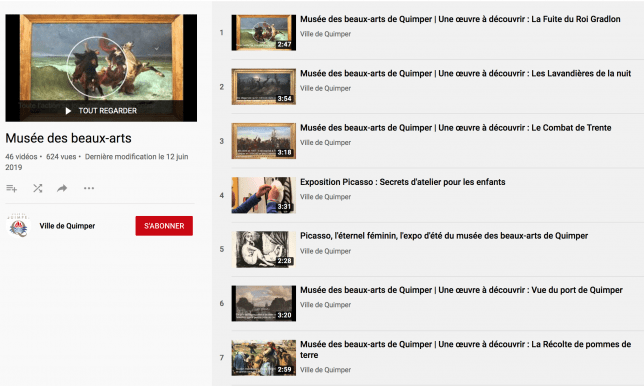Play all with TOUT REGARDER

pos(101,111)
